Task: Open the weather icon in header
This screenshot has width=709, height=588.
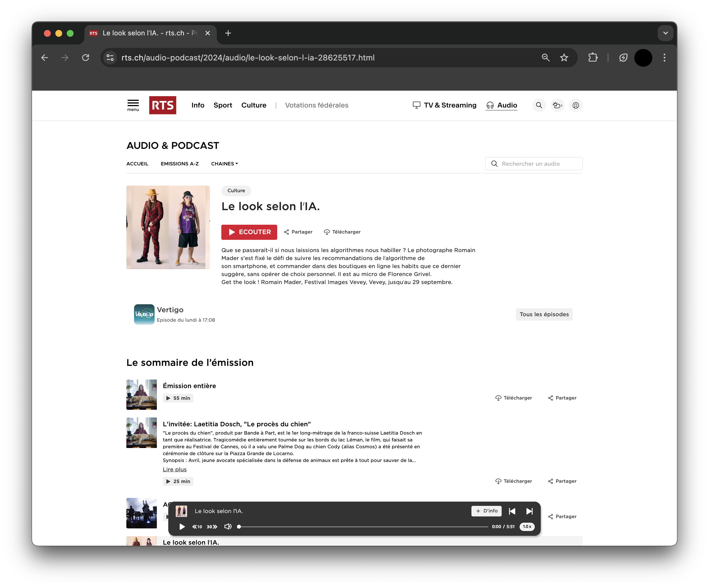Action: point(557,105)
